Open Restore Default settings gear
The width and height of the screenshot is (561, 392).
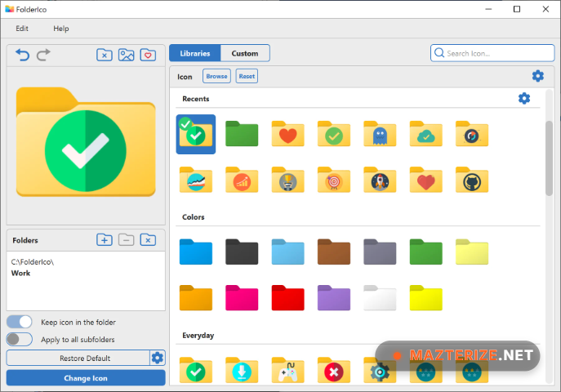click(x=158, y=358)
